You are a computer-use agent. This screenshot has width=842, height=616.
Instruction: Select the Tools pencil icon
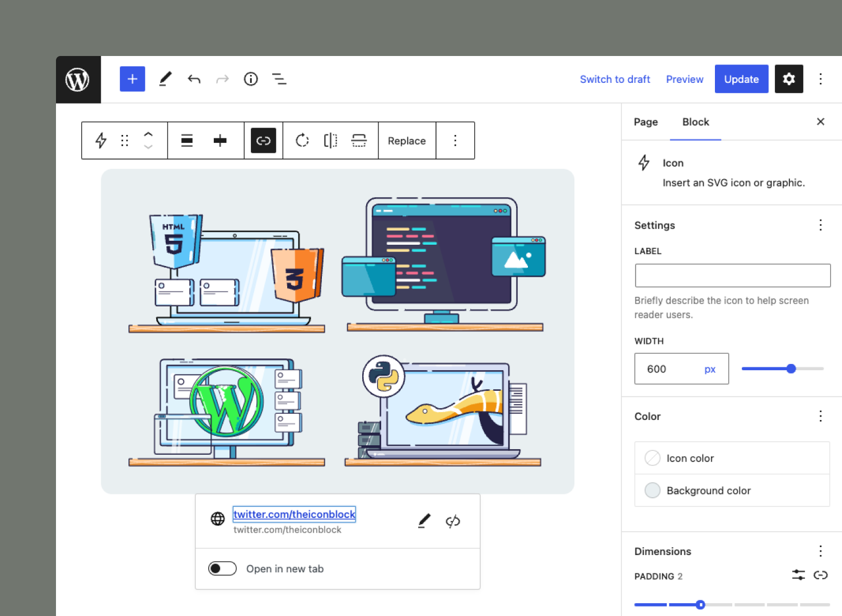click(x=165, y=79)
